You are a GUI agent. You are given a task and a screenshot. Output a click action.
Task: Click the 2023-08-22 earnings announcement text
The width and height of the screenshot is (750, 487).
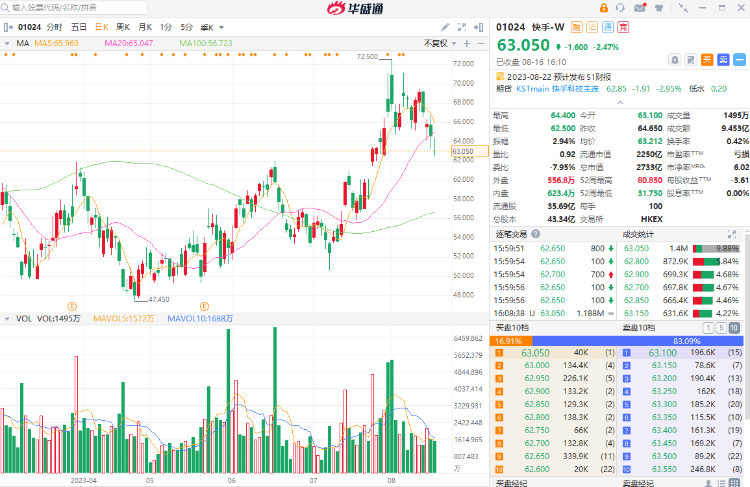click(x=559, y=77)
